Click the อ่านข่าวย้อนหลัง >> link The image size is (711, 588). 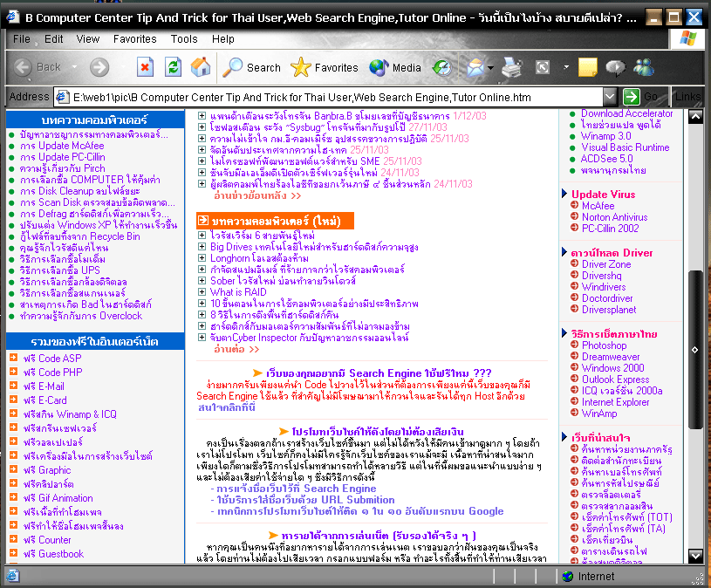(x=257, y=195)
